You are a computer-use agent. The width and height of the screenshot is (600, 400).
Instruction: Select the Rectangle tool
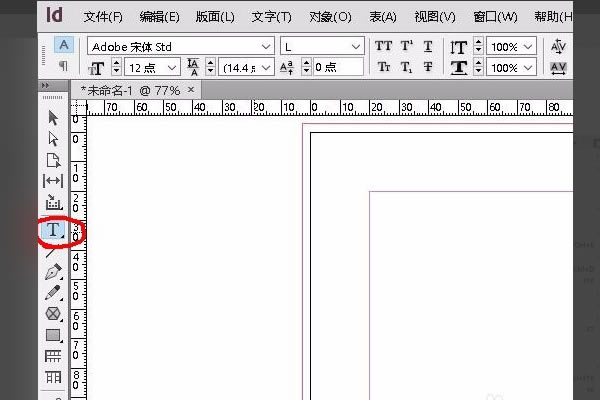(x=53, y=335)
